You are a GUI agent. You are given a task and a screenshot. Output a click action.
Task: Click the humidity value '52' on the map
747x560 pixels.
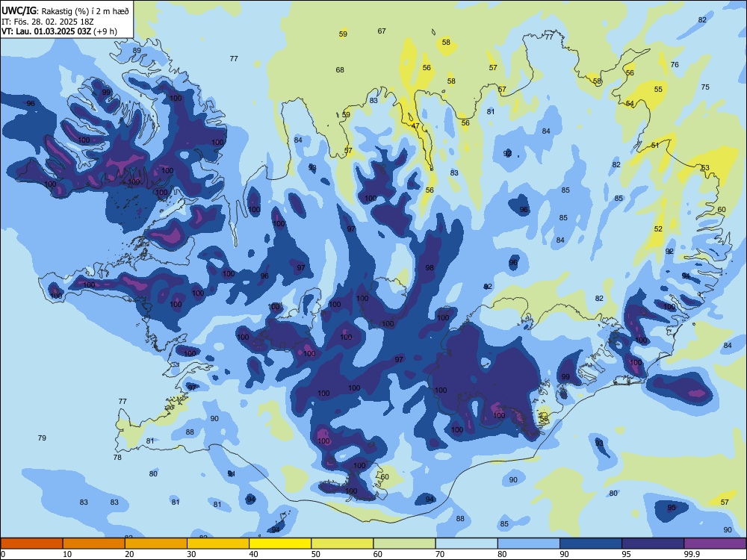658,229
